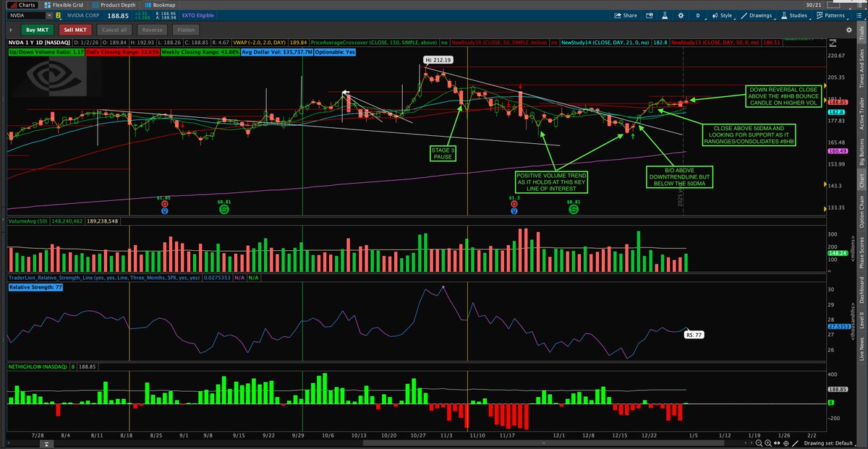
Task: Open the Patterns menu
Action: click(x=830, y=15)
